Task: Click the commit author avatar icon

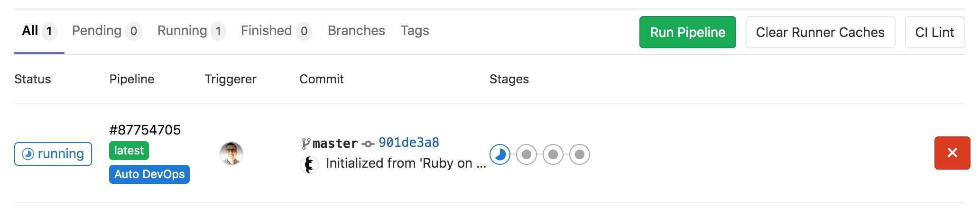Action: point(309,165)
